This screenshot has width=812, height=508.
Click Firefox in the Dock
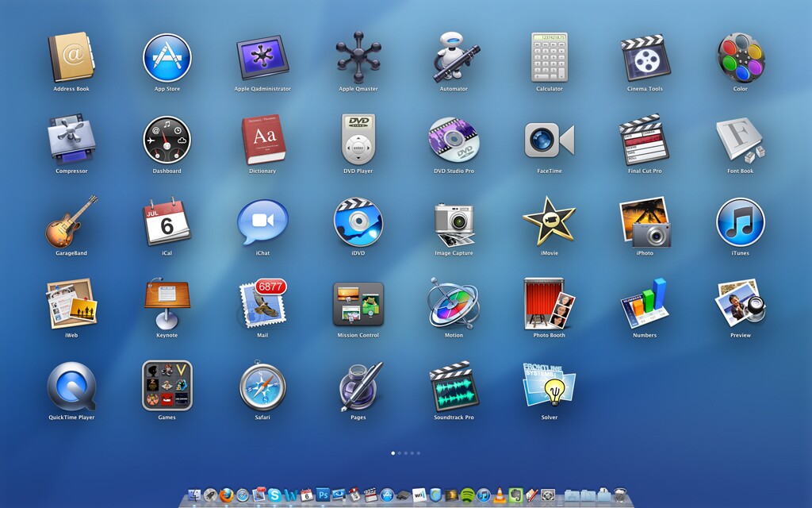226,495
